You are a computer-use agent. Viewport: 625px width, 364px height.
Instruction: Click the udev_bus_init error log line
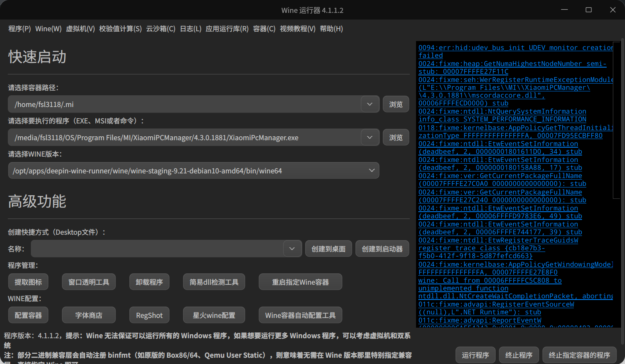tap(516, 52)
